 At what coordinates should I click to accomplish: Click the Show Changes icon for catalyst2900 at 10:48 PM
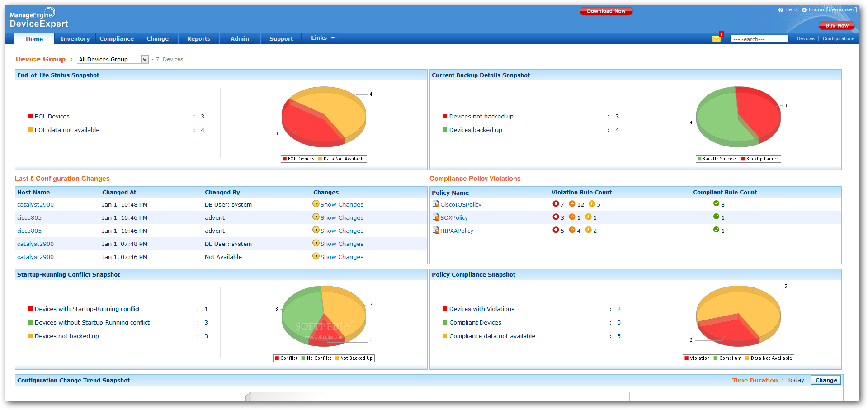pos(316,204)
